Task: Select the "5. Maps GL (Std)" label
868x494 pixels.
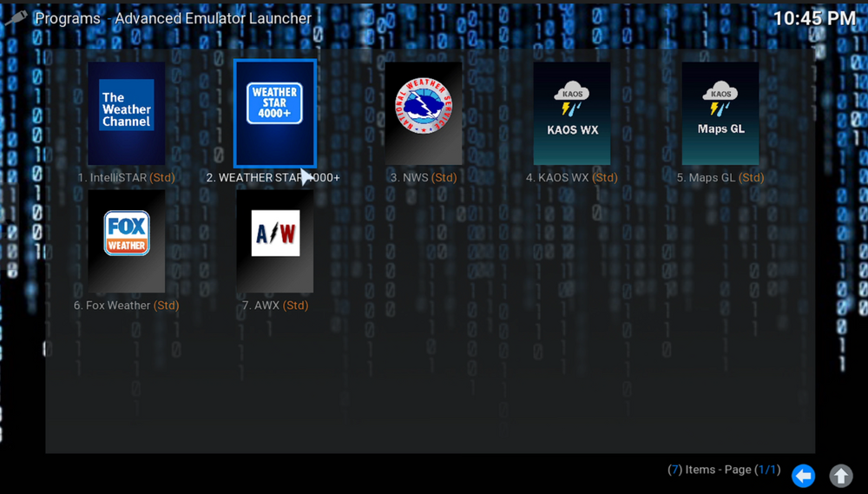Action: coord(720,178)
